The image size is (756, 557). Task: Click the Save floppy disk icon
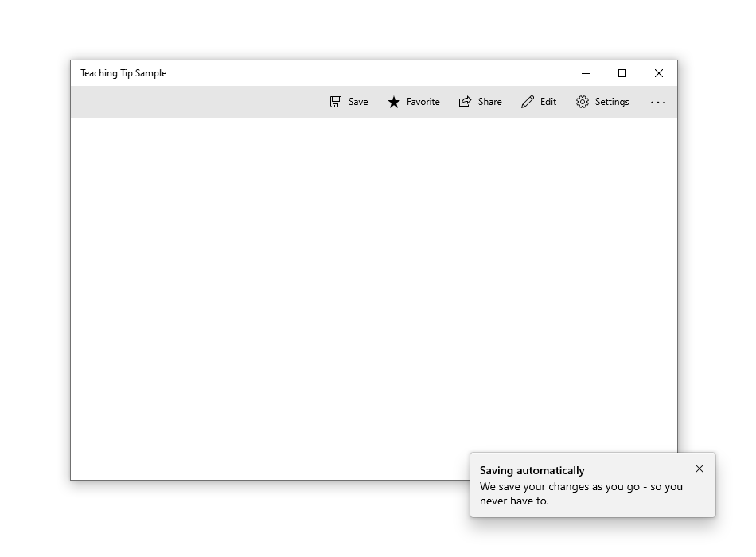334,101
